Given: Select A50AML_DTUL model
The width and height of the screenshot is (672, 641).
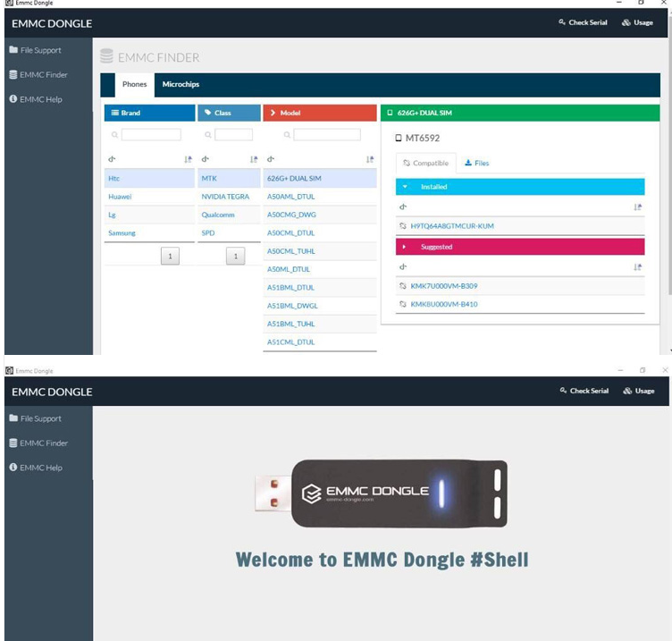Looking at the screenshot, I should coord(320,197).
